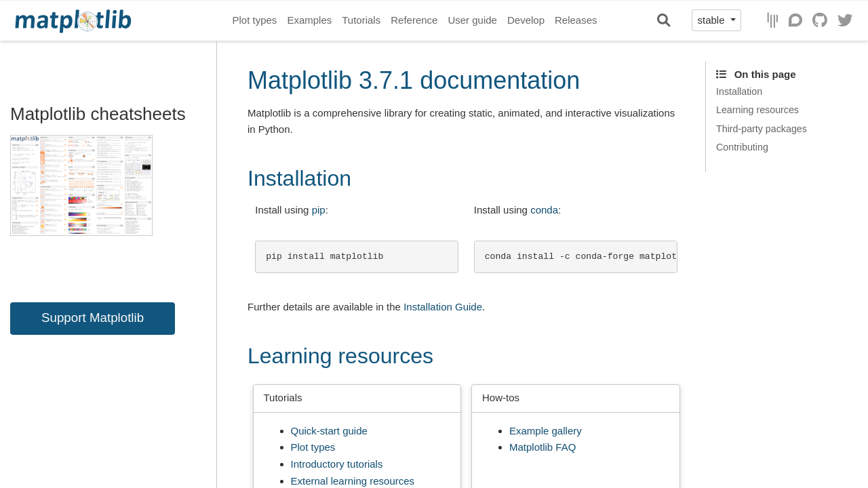Open the Example gallery link

coord(545,431)
